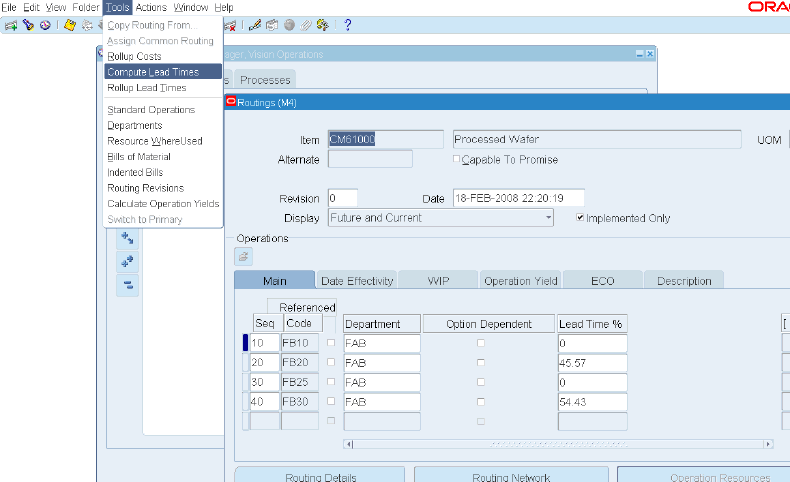Switch to the ECO tab

coord(603,281)
